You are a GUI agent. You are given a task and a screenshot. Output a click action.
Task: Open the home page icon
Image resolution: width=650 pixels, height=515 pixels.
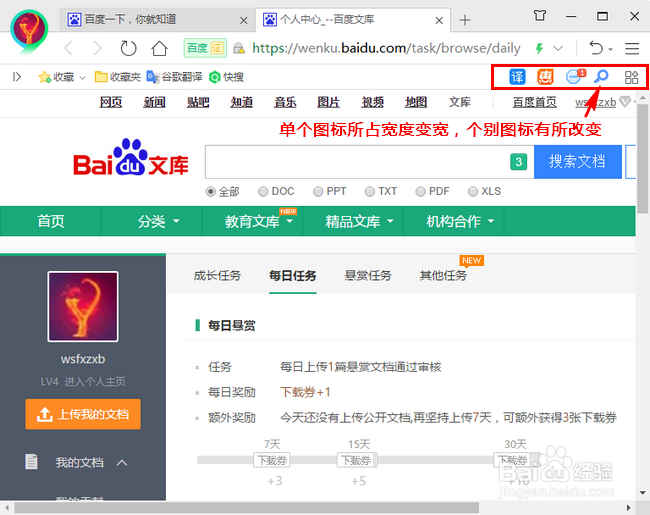tap(159, 48)
